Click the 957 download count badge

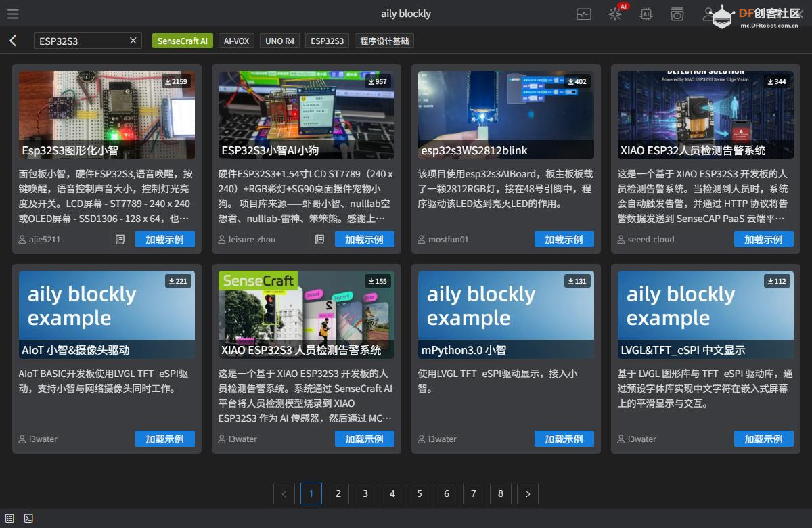377,81
